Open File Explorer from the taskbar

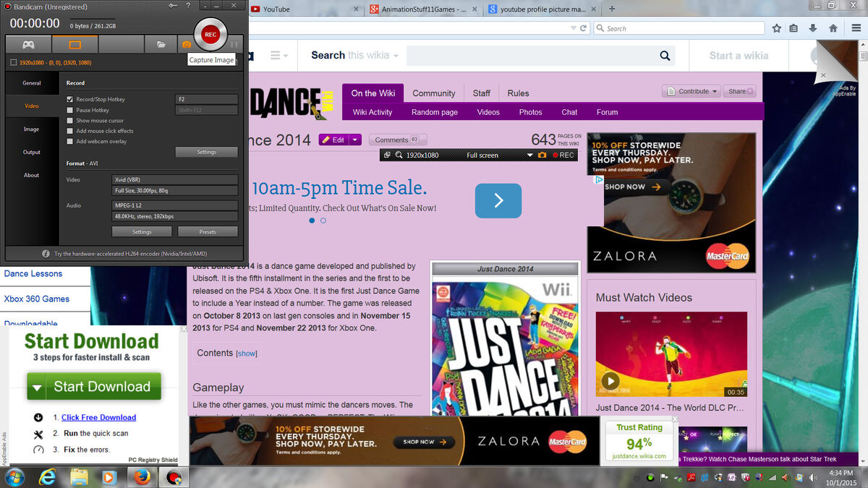pos(80,477)
